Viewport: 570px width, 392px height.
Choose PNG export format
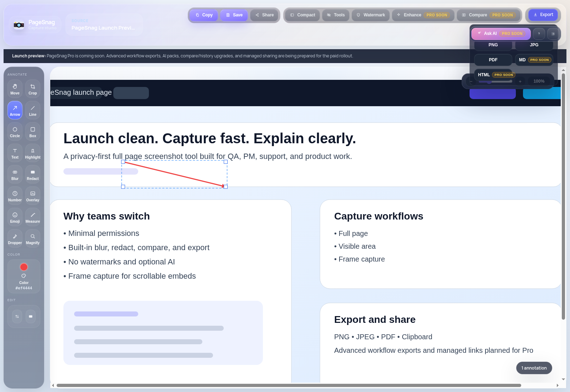tap(493, 45)
